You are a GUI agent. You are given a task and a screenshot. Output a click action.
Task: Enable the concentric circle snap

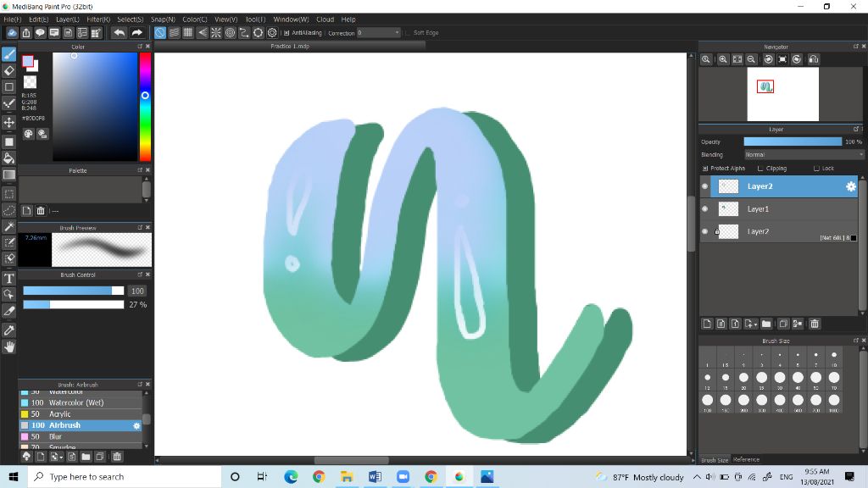click(x=230, y=33)
